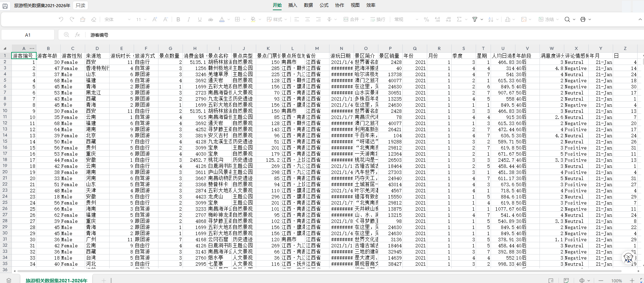Click the Decrease font size icon

tap(166, 19)
